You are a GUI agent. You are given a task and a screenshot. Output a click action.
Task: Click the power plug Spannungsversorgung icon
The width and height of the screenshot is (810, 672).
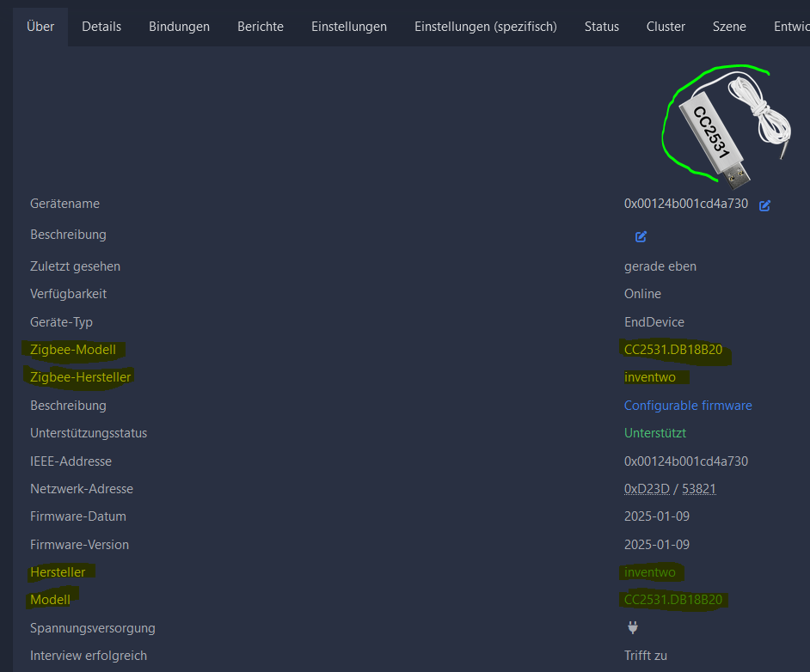[632, 627]
